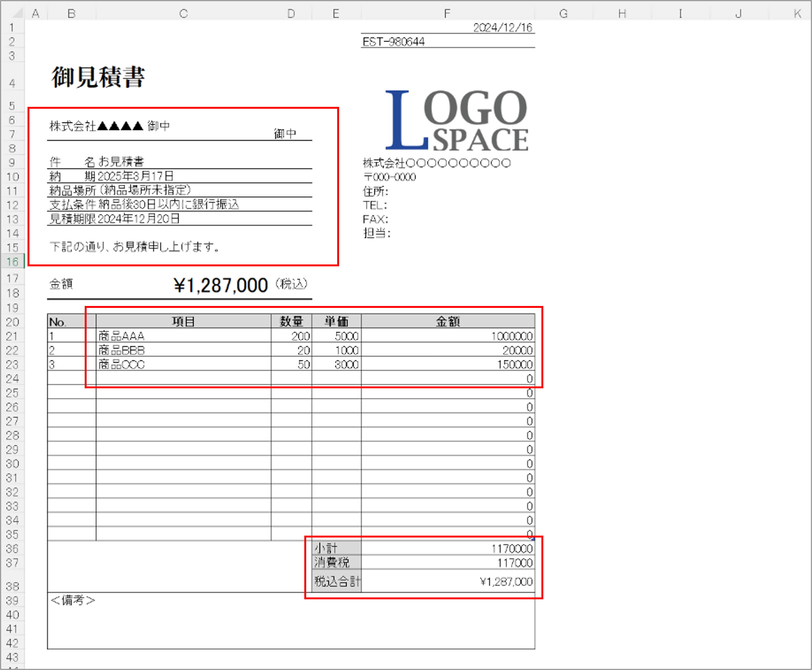Select column F header

coord(448,14)
